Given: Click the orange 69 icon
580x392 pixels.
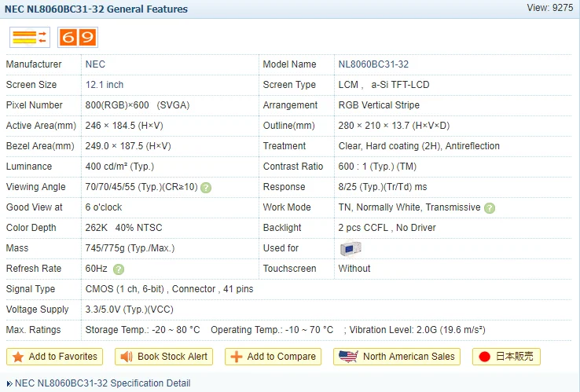Looking at the screenshot, I should (x=78, y=38).
